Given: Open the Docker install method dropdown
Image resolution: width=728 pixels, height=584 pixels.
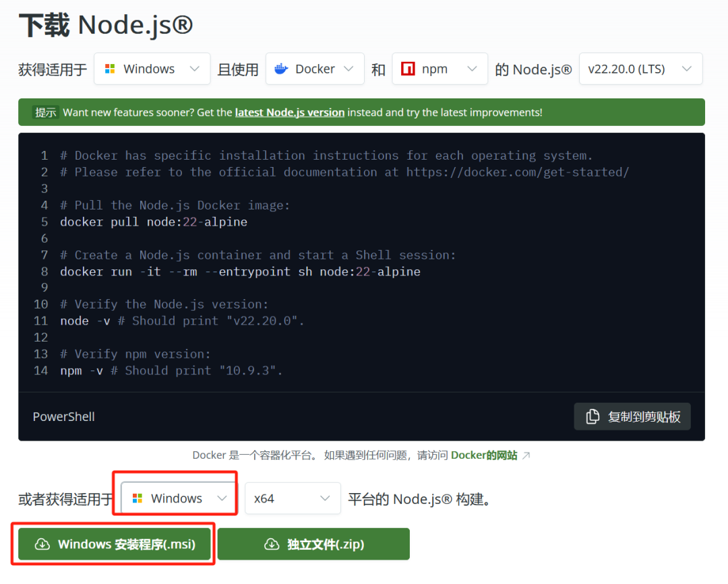Looking at the screenshot, I should [314, 69].
